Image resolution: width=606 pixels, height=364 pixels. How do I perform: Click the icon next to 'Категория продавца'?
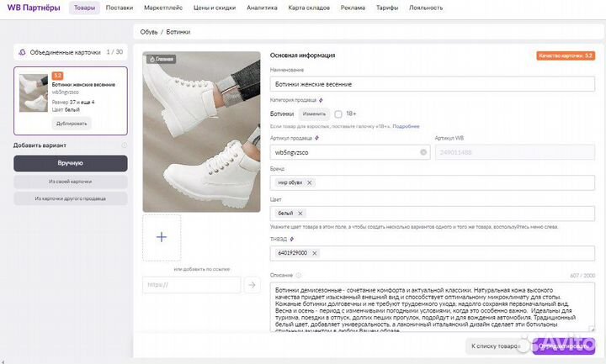[321, 100]
